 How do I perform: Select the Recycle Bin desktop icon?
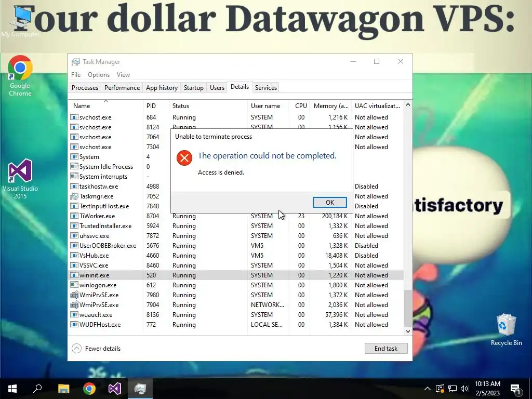tap(506, 330)
